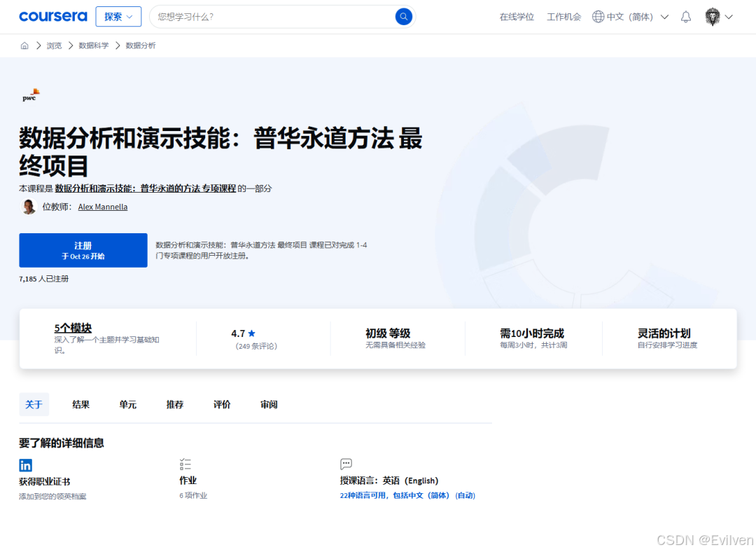Expand the profile menu chevron
756x552 pixels.
click(729, 17)
